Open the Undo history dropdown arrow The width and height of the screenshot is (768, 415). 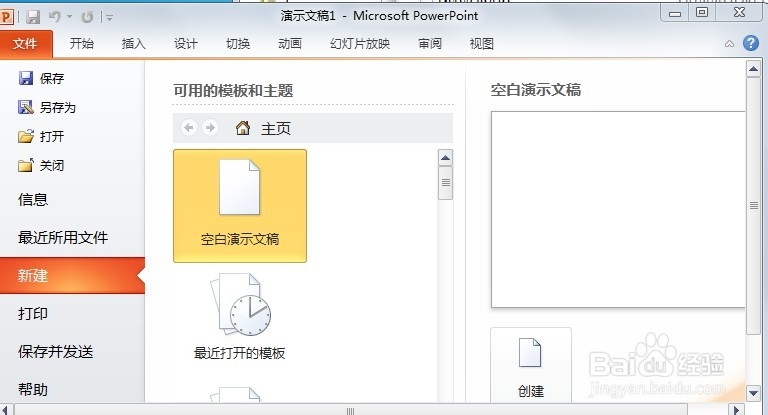[70, 17]
